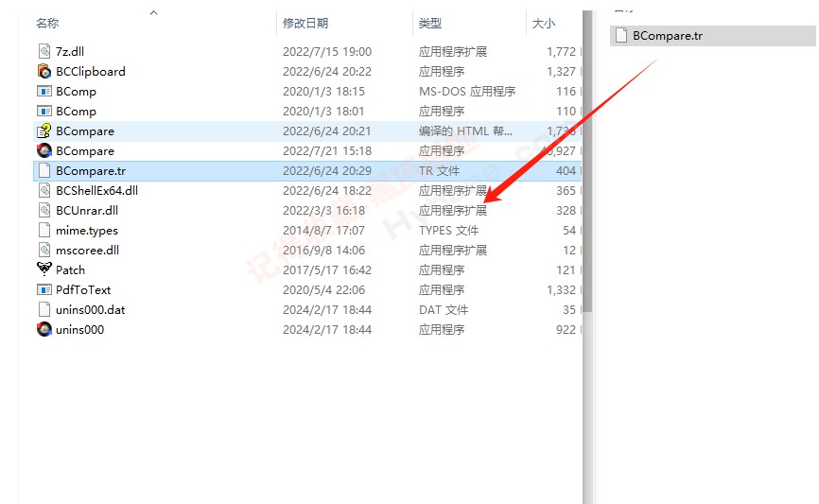The height and width of the screenshot is (504, 819).
Task: Select the mscoree.dll file icon
Action: pyautogui.click(x=44, y=250)
